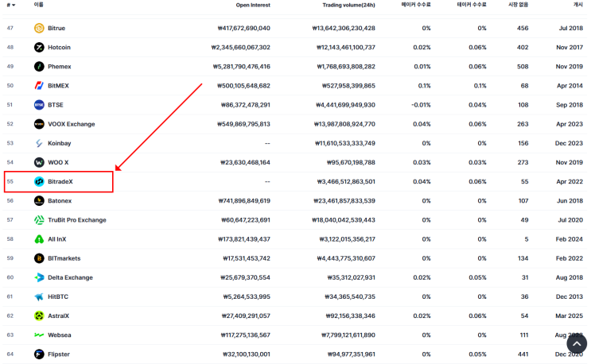Click the Batonex logo icon

[x=39, y=201]
